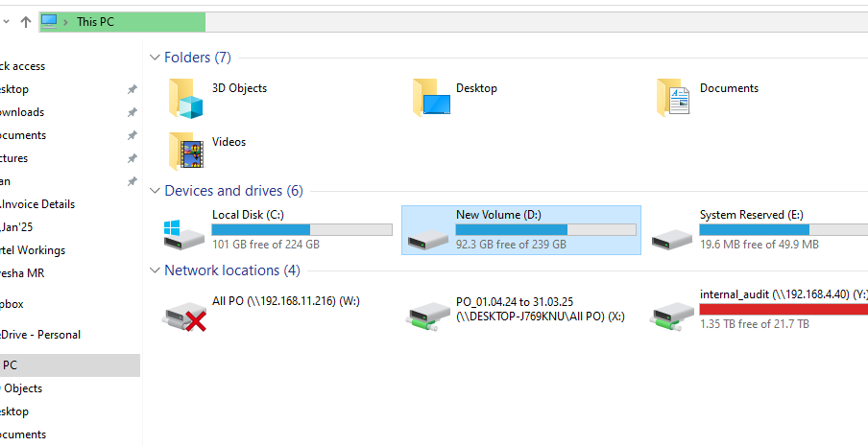Viewport: 868px width, 446px height.
Task: Click the Network locations (4) heading
Action: 232,270
